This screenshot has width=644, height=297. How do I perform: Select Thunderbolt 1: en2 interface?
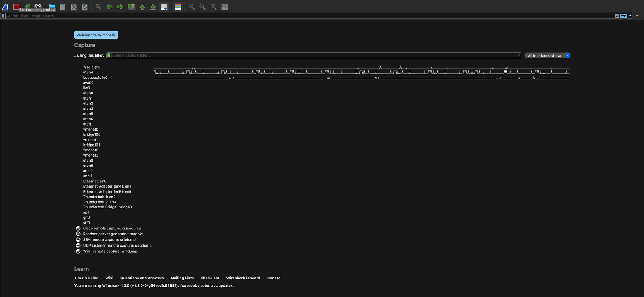coord(99,197)
